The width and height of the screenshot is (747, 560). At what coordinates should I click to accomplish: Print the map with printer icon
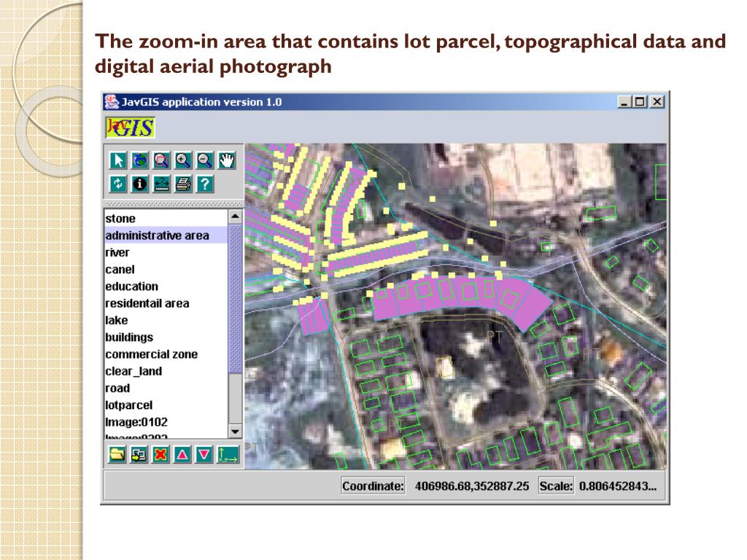coord(183,184)
